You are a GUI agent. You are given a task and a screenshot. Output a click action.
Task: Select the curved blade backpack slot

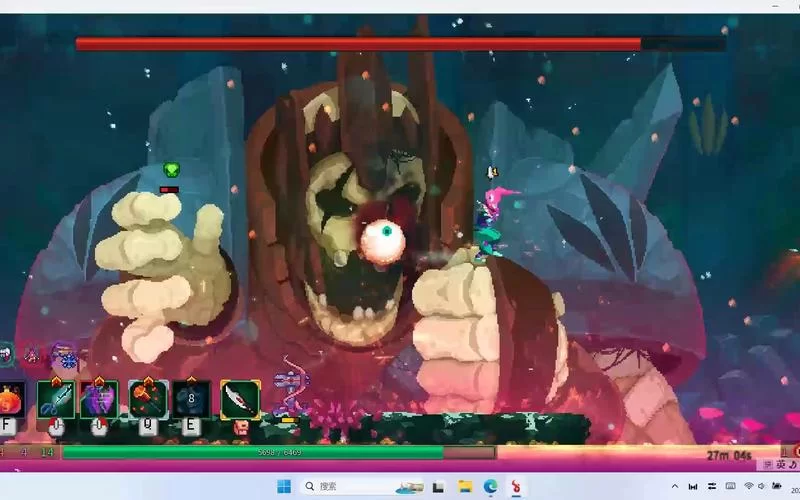pyautogui.click(x=240, y=400)
